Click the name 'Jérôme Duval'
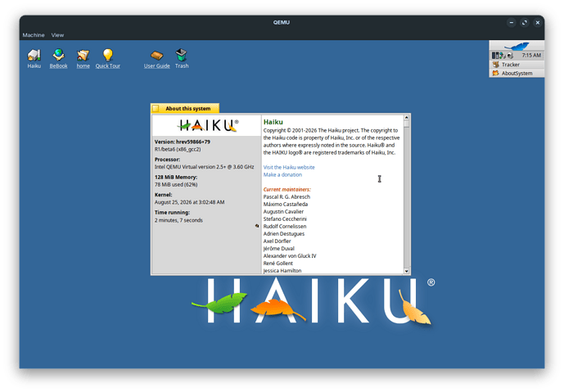 (x=278, y=249)
